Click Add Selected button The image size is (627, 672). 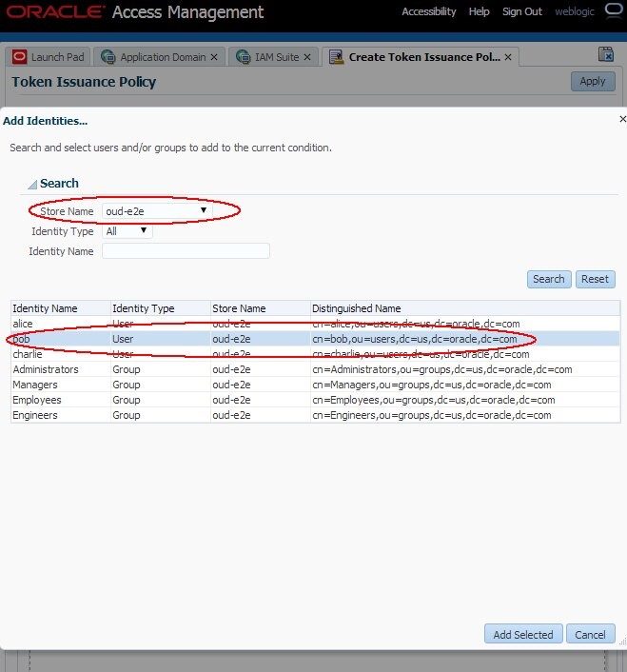(x=523, y=634)
